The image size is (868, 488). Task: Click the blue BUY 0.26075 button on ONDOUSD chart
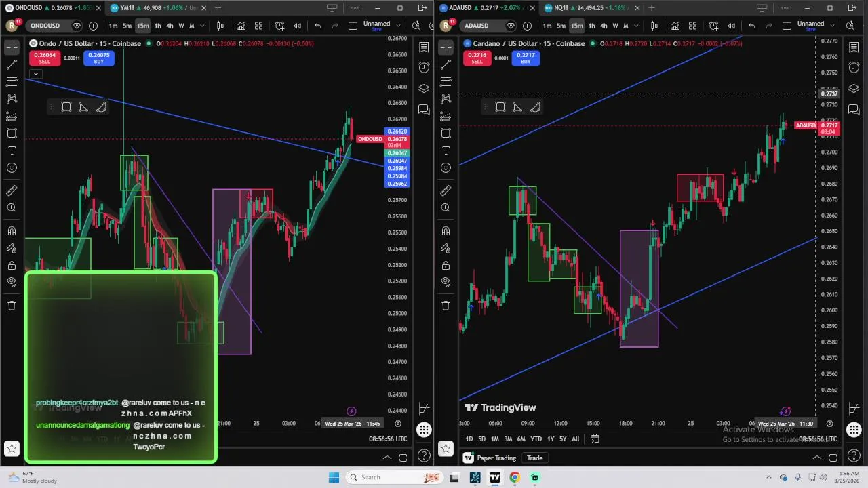pos(99,58)
